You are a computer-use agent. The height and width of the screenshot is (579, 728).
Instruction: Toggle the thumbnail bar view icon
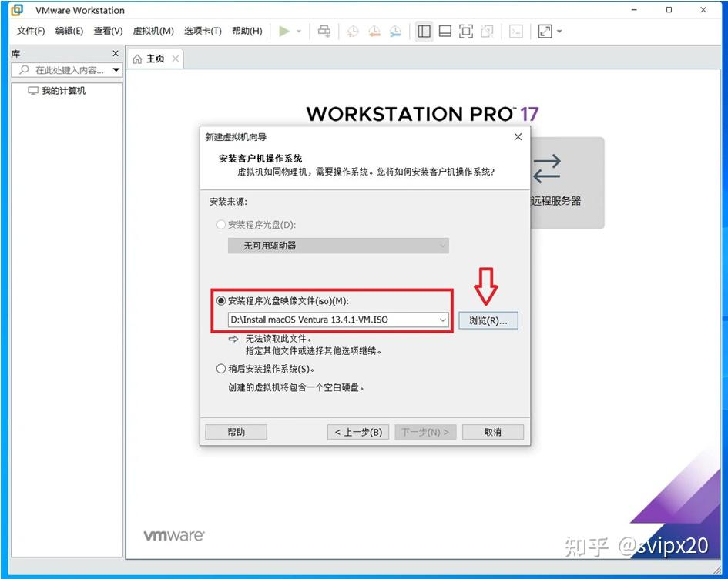445,31
